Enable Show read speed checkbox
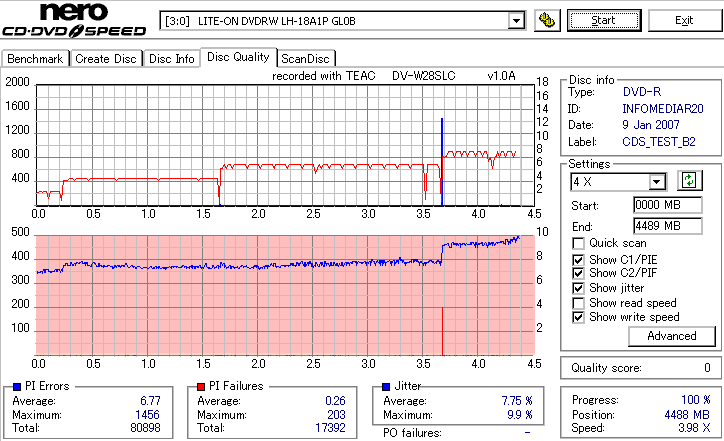 578,303
